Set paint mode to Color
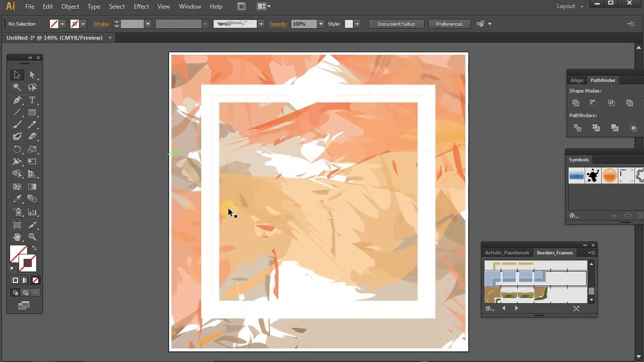Image resolution: width=644 pixels, height=362 pixels. coord(15,281)
